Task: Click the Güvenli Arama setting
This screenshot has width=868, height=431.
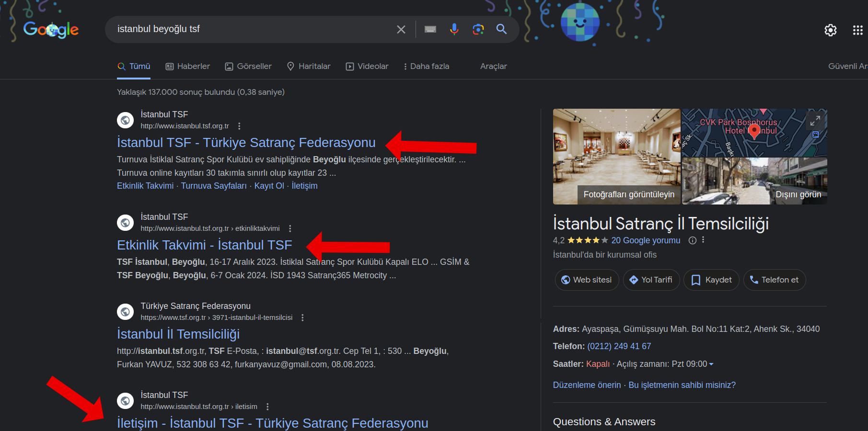Action: 848,66
